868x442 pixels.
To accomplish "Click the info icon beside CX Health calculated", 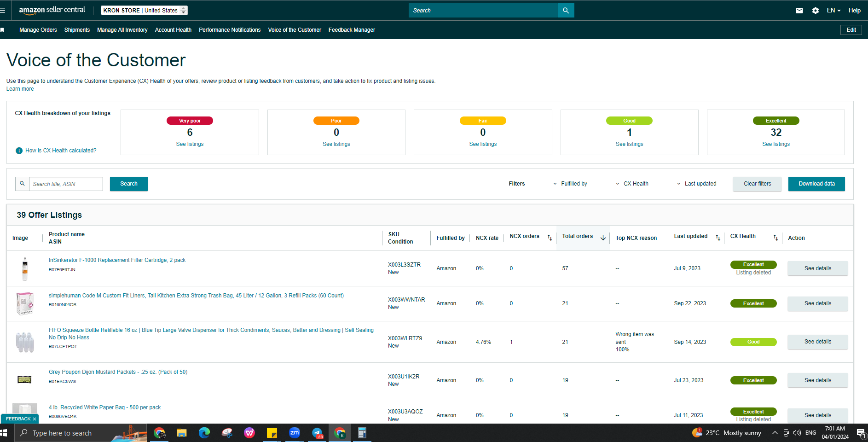I will pos(19,151).
